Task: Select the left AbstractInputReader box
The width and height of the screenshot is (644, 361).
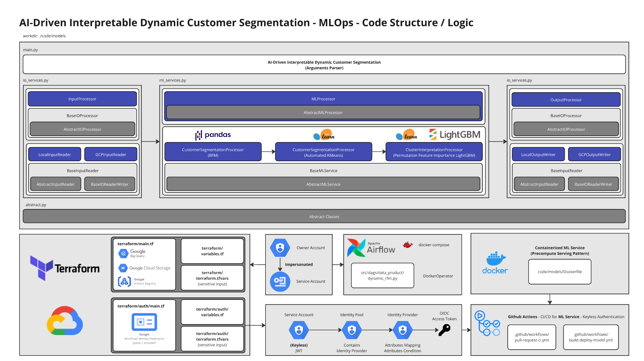Action: [x=56, y=184]
